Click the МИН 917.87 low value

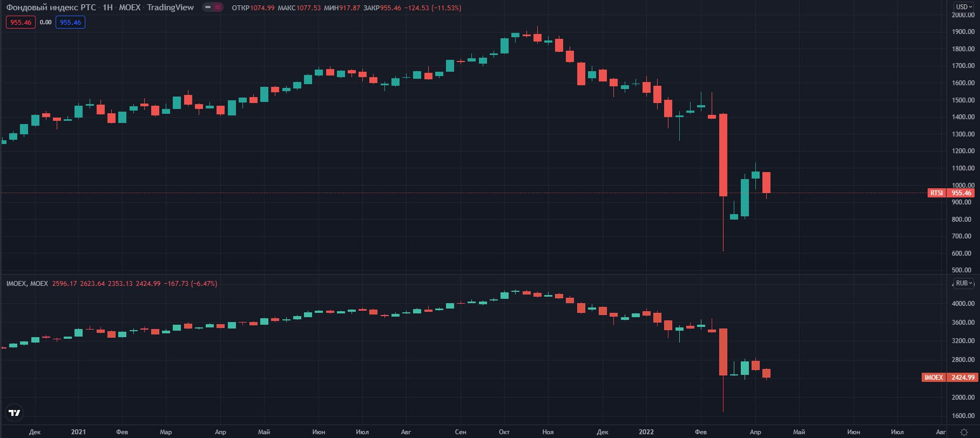point(341,8)
